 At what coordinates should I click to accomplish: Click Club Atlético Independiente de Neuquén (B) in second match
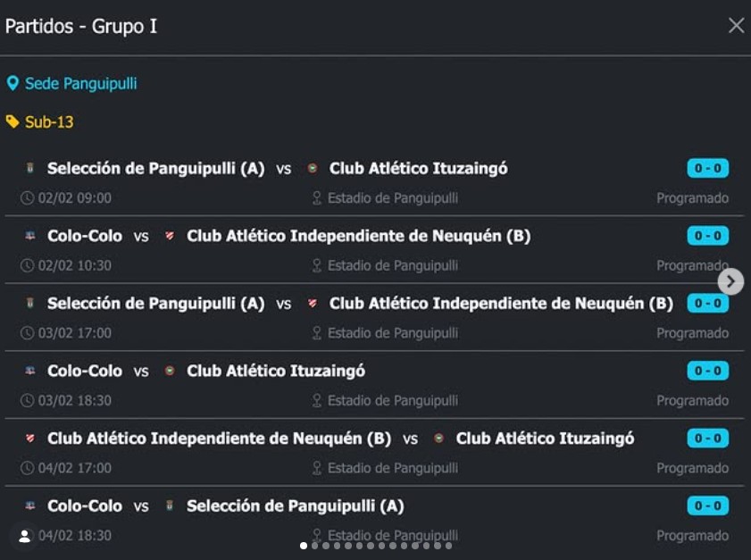[x=358, y=237]
